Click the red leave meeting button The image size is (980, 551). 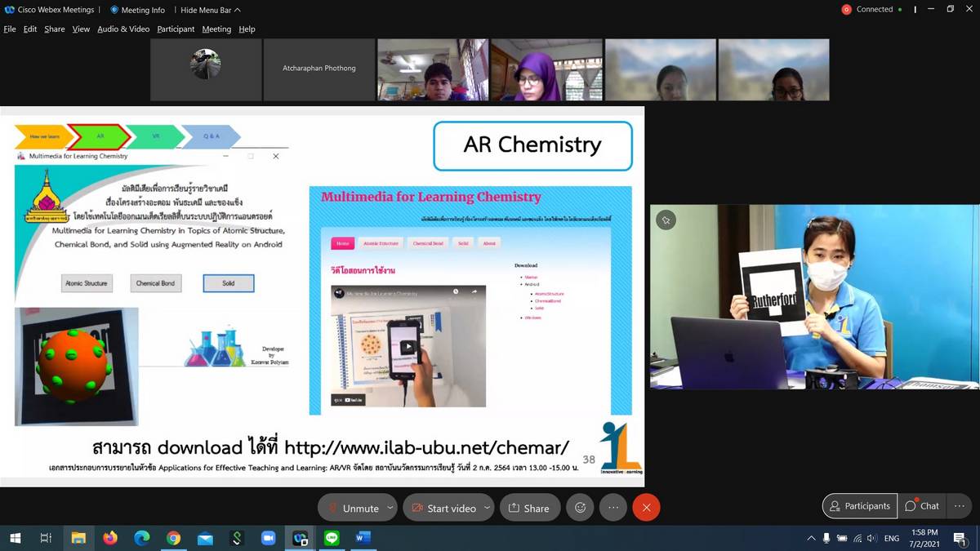point(646,508)
